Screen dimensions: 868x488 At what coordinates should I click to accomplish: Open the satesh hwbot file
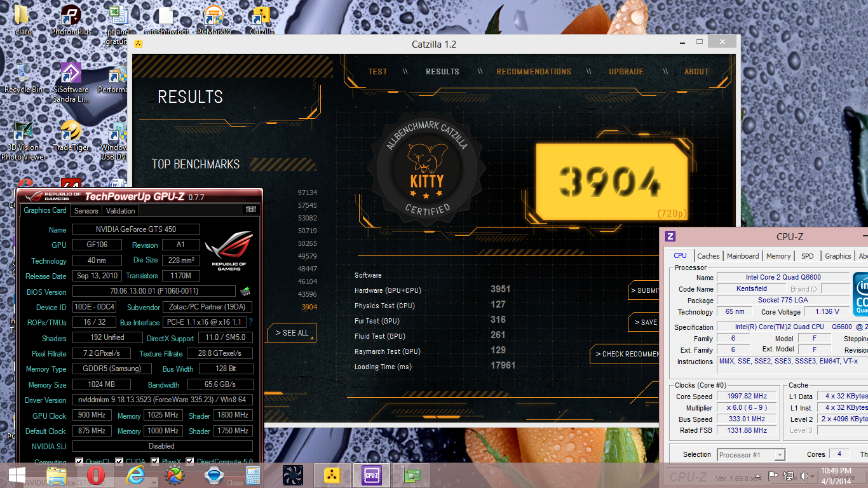click(x=166, y=20)
